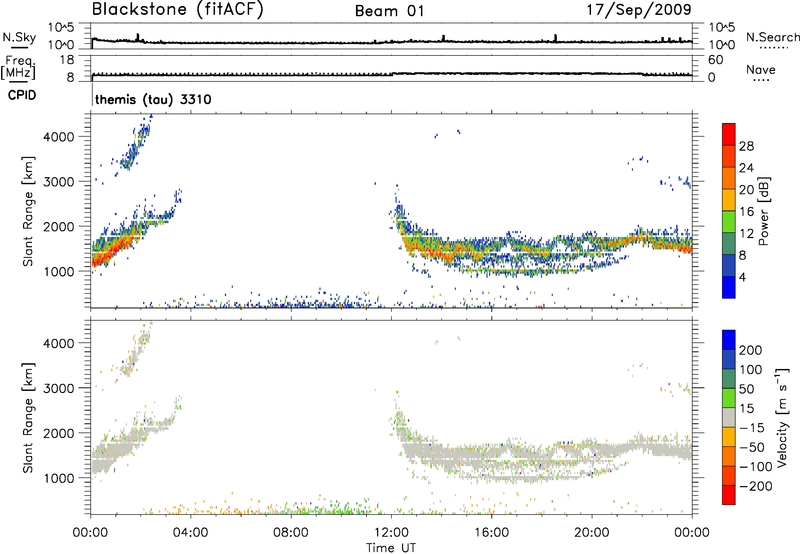Click the '200' tick on the Velocity colorbar
800x554 pixels.
751,350
